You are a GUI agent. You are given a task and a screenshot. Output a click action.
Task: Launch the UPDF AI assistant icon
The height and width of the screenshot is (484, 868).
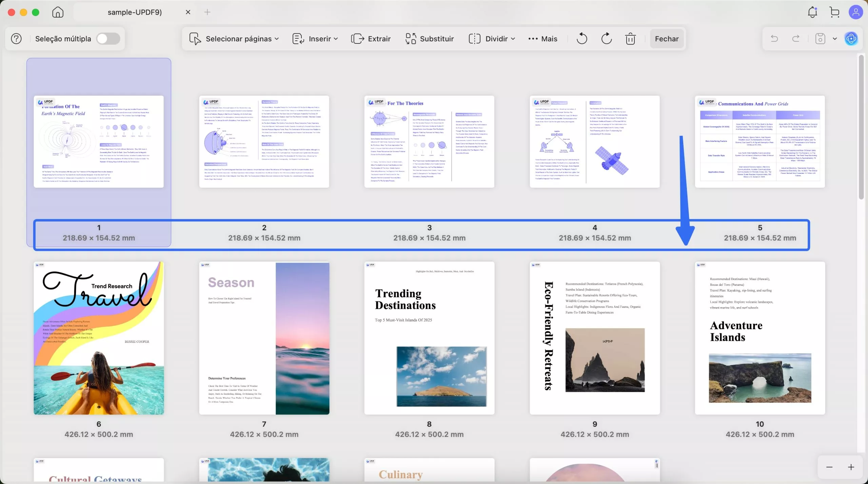851,39
